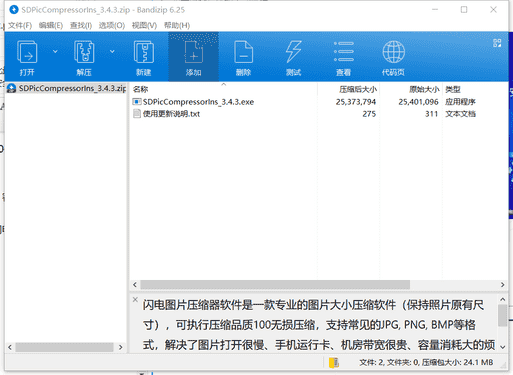Open the View (视图) menu
This screenshot has width=513, height=375.
[144, 25]
